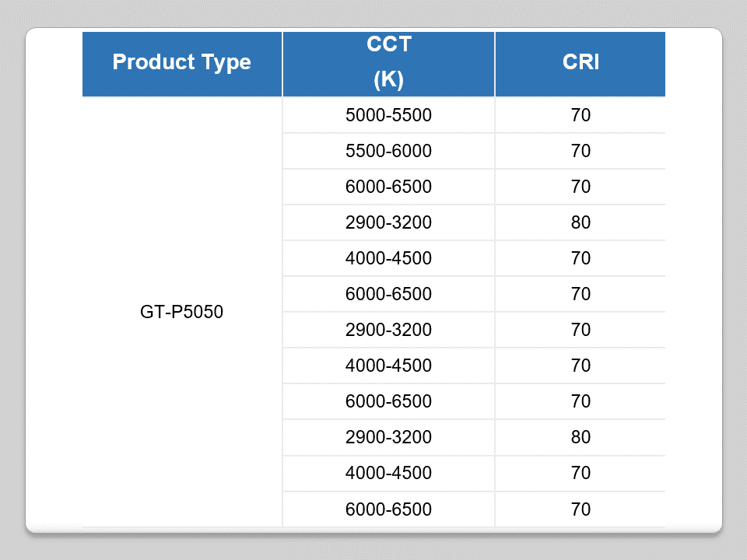Click the topmost 4000-4500 CCT cell
This screenshot has width=747, height=560.
(x=388, y=258)
